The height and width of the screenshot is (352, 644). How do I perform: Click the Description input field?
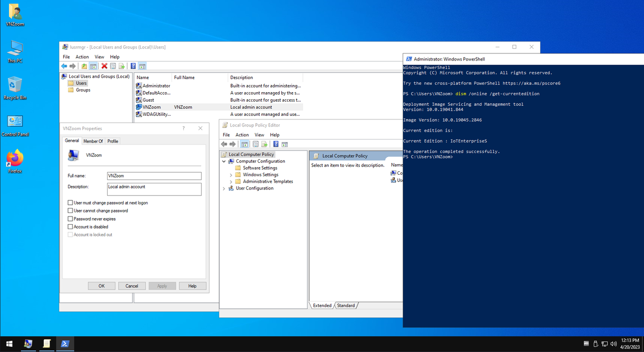pyautogui.click(x=154, y=189)
